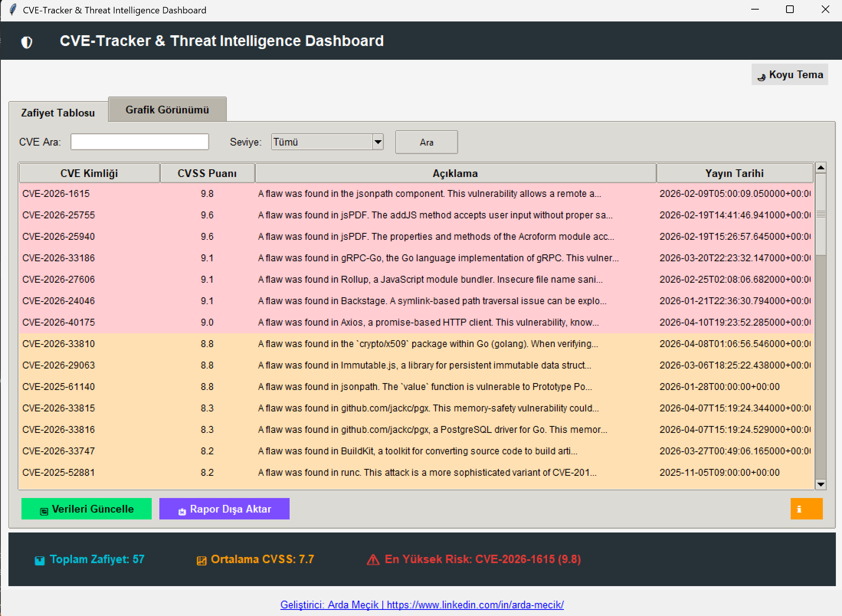Click the table scrollbar up arrow
The width and height of the screenshot is (842, 616).
[821, 168]
